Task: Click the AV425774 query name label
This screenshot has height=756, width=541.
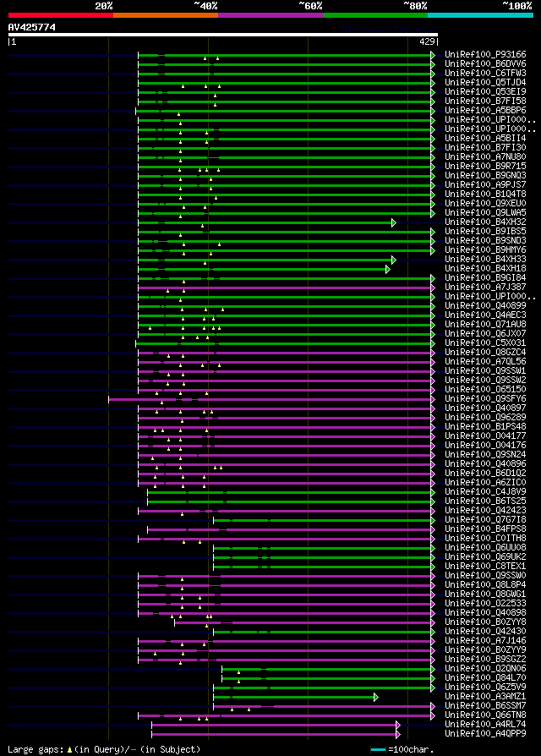Action: coord(32,27)
